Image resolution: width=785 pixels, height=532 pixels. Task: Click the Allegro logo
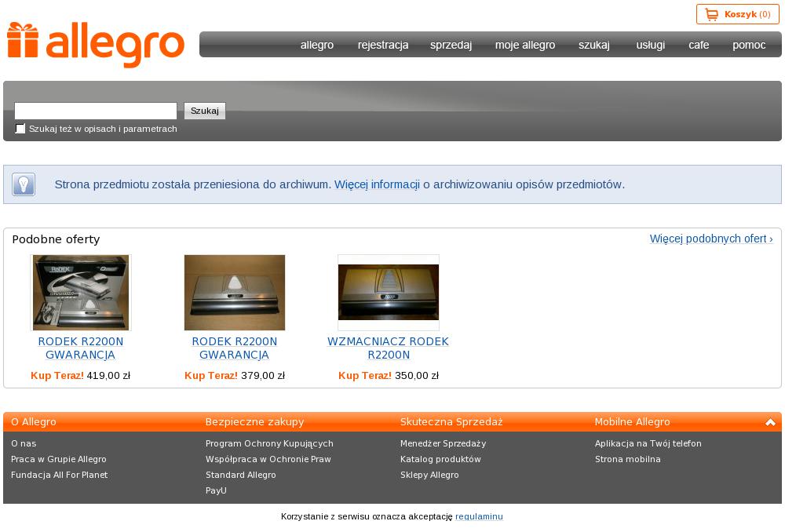[x=96, y=45]
